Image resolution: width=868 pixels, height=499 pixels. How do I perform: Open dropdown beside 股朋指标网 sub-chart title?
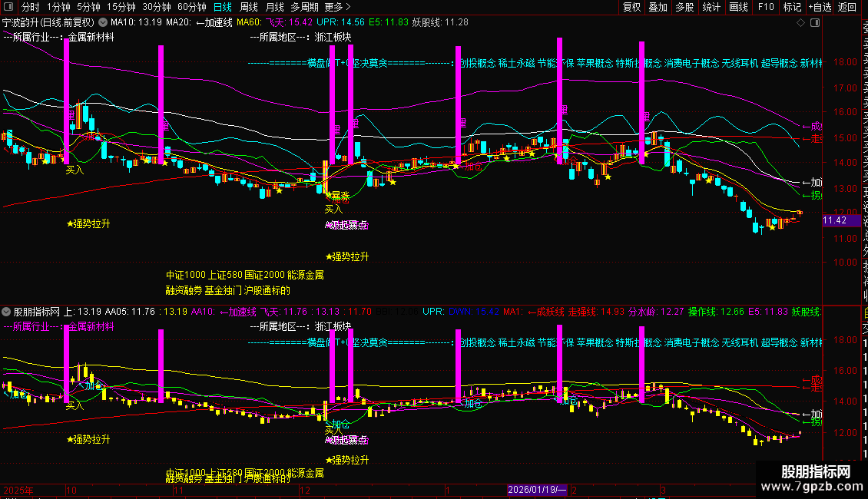click(x=6, y=312)
